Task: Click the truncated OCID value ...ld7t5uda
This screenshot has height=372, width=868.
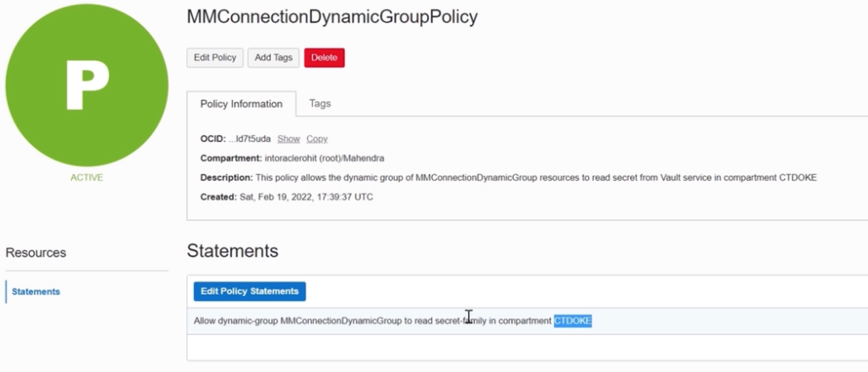Action: (249, 139)
